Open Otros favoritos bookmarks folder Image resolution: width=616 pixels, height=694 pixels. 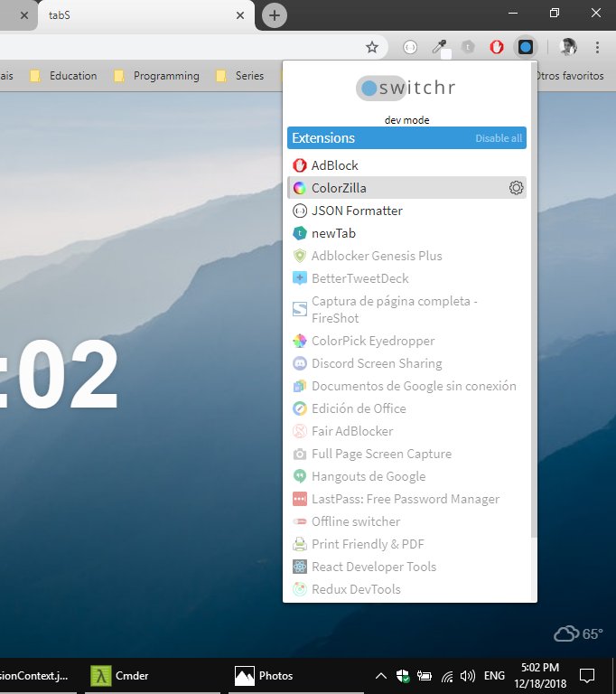571,76
